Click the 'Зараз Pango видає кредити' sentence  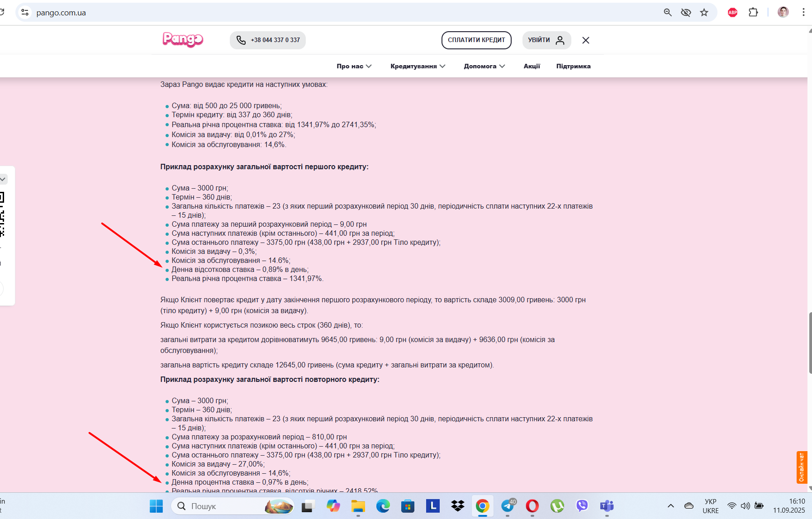point(244,85)
